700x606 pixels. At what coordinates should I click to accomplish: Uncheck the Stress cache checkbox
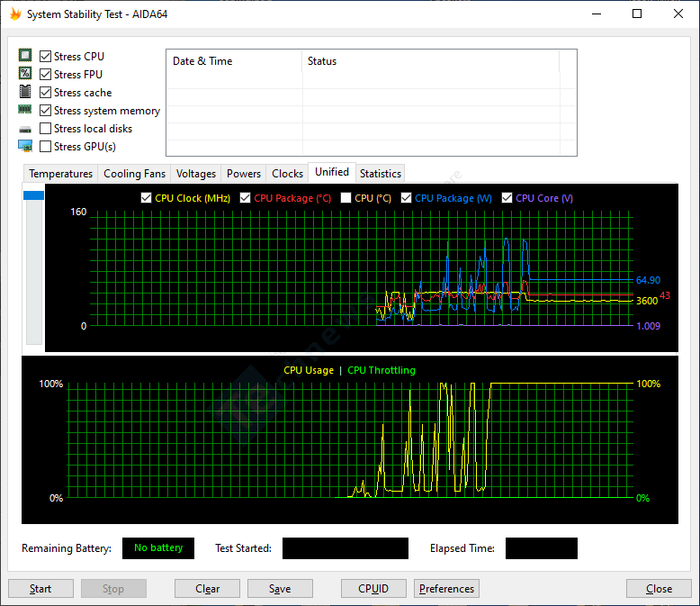click(45, 93)
